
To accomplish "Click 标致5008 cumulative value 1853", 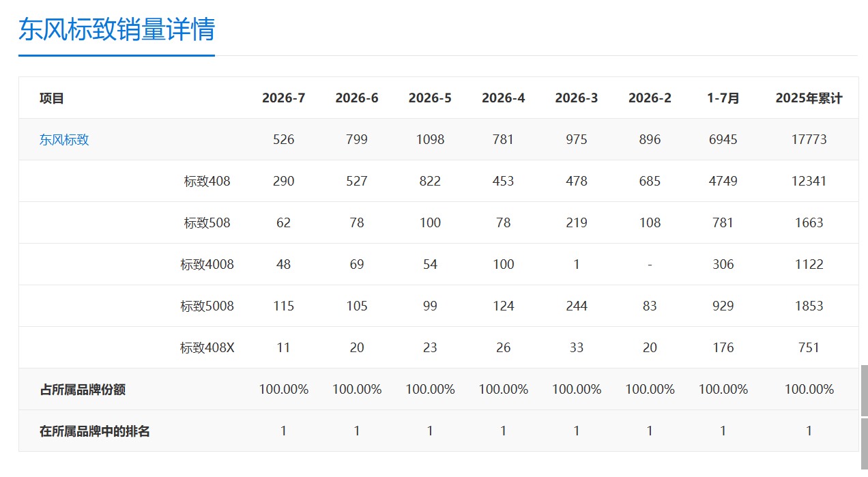I will (x=809, y=306).
